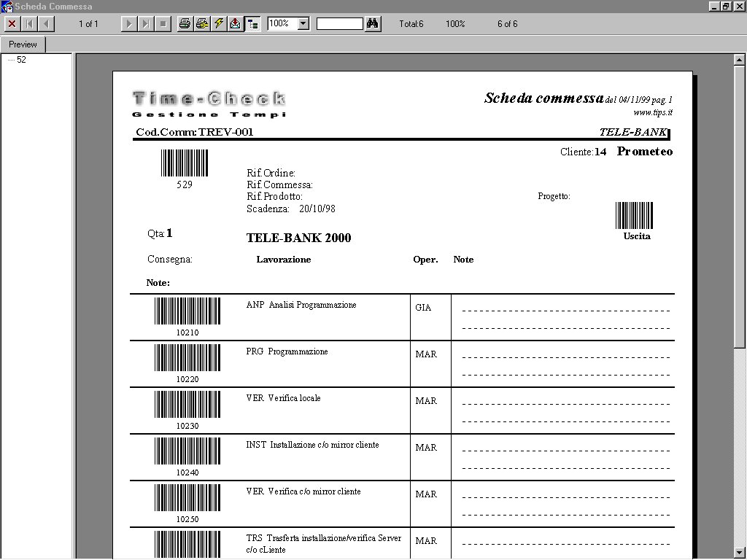This screenshot has width=747, height=560.
Task: Print the report with the printer icon
Action: [185, 23]
